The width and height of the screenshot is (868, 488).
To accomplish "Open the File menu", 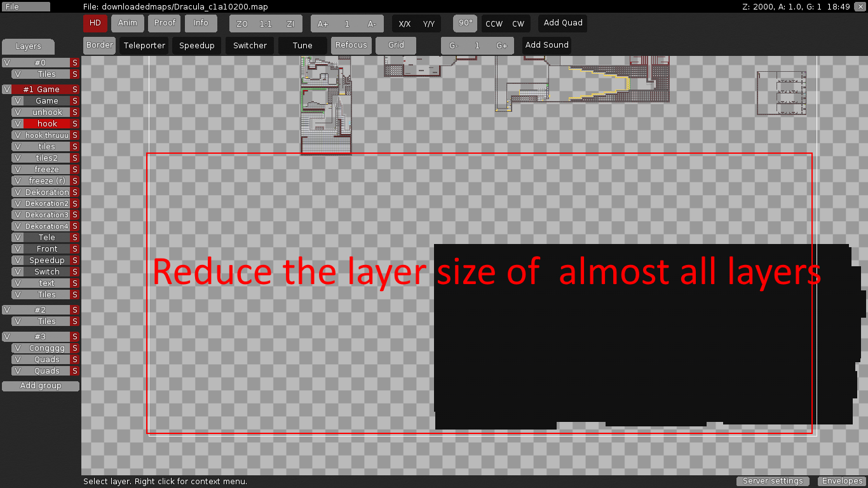I will [x=25, y=6].
